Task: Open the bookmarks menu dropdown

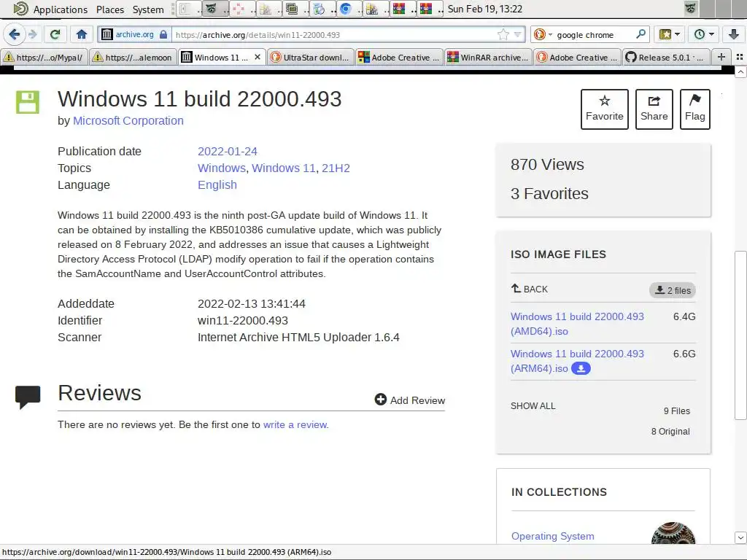Action: pos(670,34)
